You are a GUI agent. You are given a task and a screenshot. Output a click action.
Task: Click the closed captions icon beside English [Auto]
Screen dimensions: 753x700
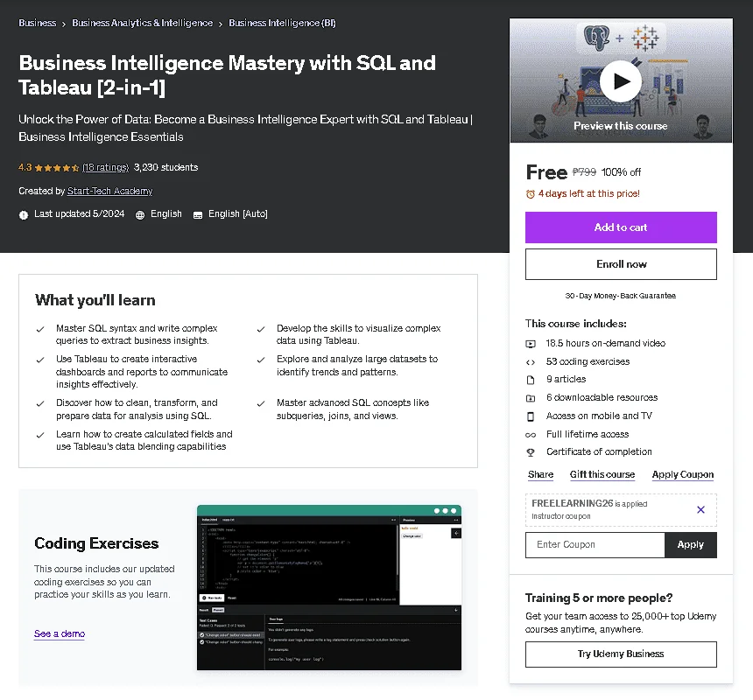tap(197, 215)
